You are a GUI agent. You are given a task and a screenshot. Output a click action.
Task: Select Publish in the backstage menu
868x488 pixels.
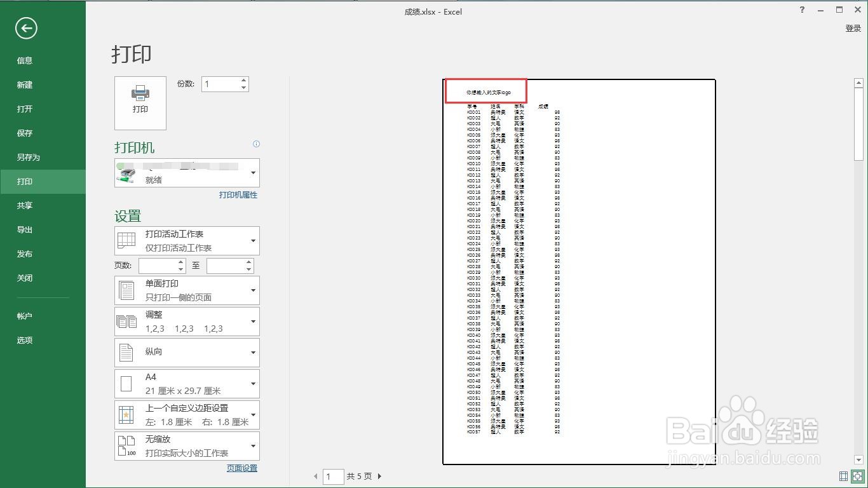click(x=43, y=254)
